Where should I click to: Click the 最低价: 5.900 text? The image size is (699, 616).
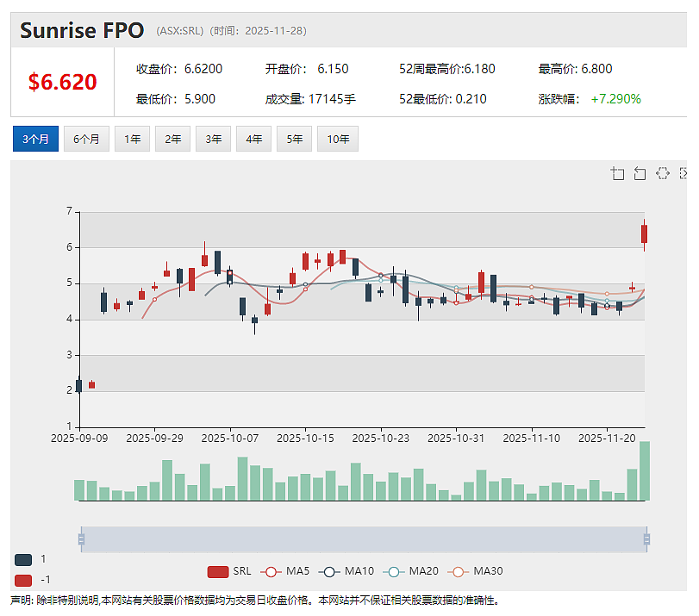[x=176, y=99]
